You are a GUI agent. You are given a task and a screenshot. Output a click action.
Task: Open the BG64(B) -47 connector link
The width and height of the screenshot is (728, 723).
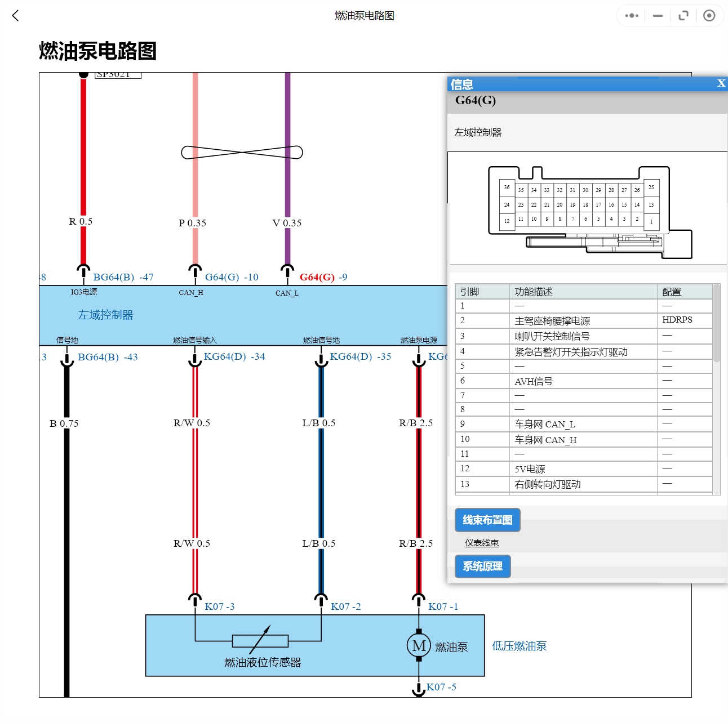[x=123, y=276]
